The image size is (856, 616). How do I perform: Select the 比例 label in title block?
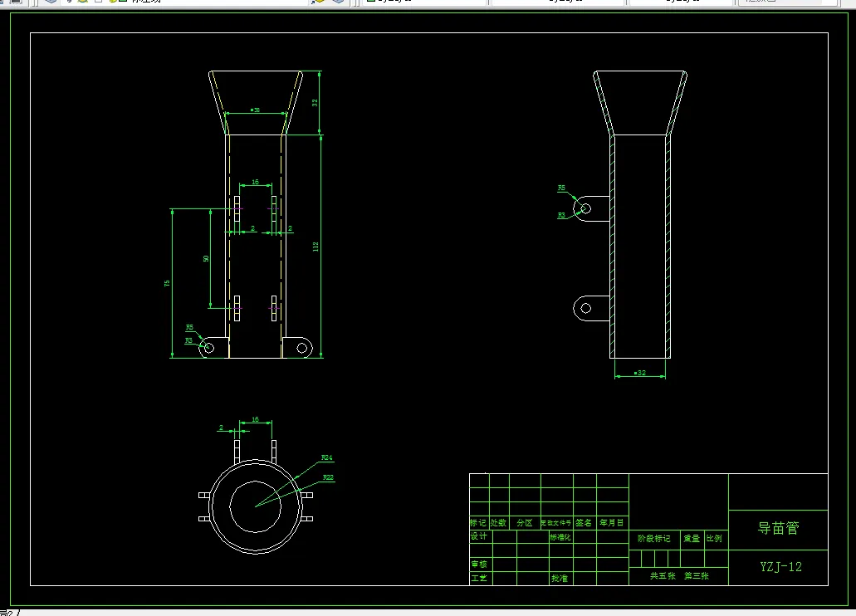714,539
